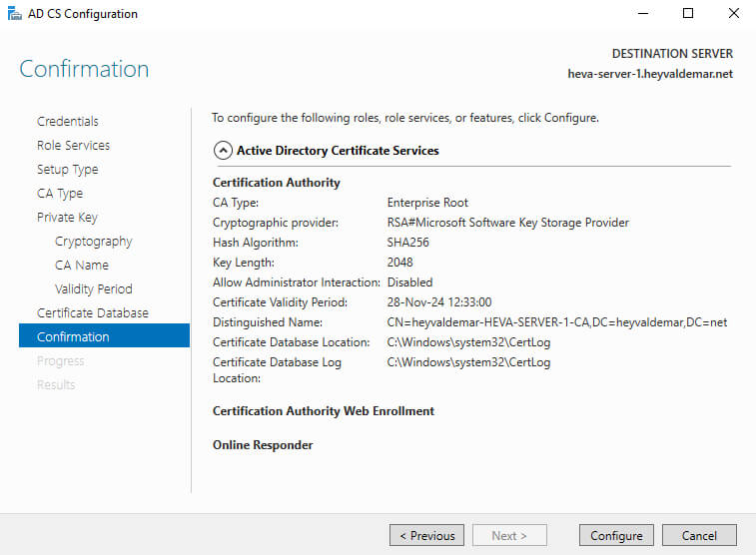Screen dimensions: 756x555
Task: Click the DESTINATION SERVER label
Action: (672, 54)
